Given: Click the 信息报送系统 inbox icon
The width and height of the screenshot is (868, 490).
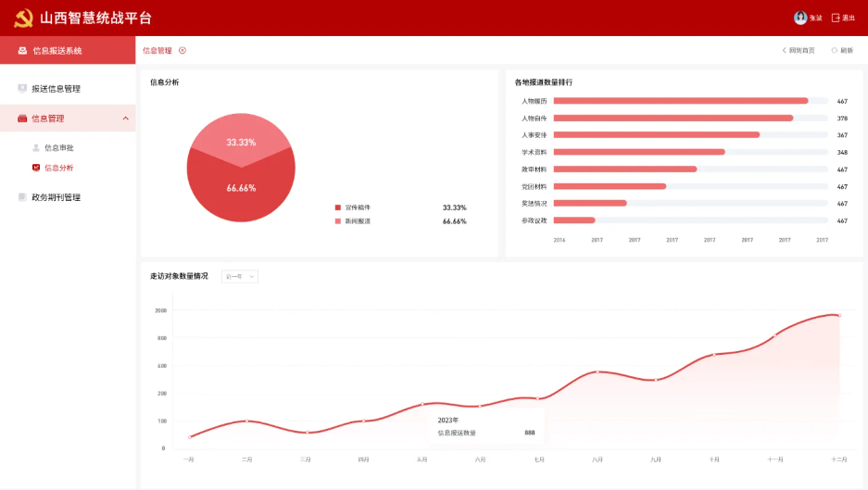Looking at the screenshot, I should point(22,51).
